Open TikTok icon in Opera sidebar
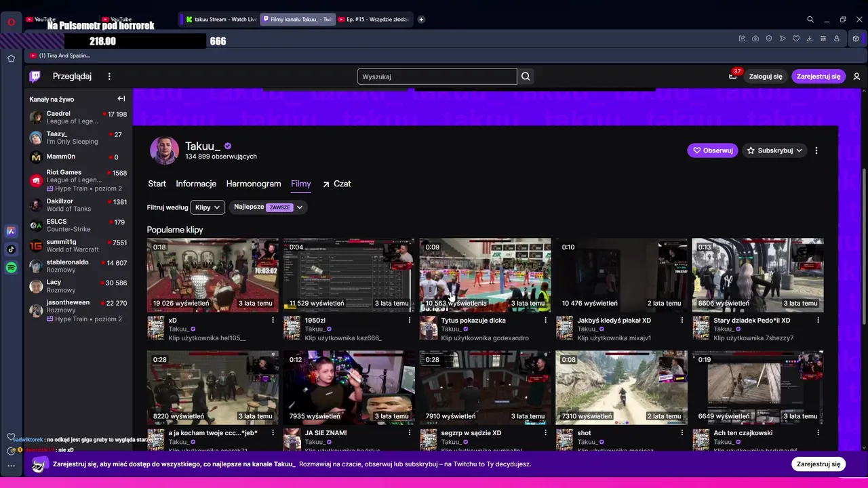 [x=11, y=249]
